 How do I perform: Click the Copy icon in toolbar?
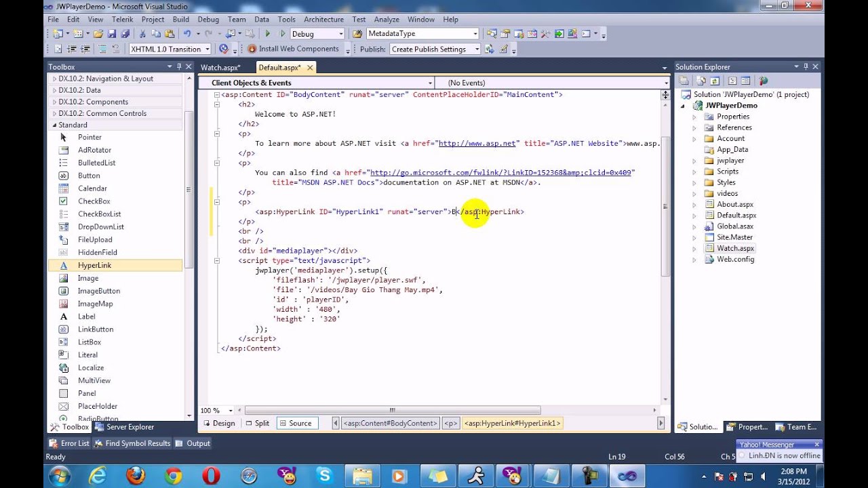pos(155,33)
